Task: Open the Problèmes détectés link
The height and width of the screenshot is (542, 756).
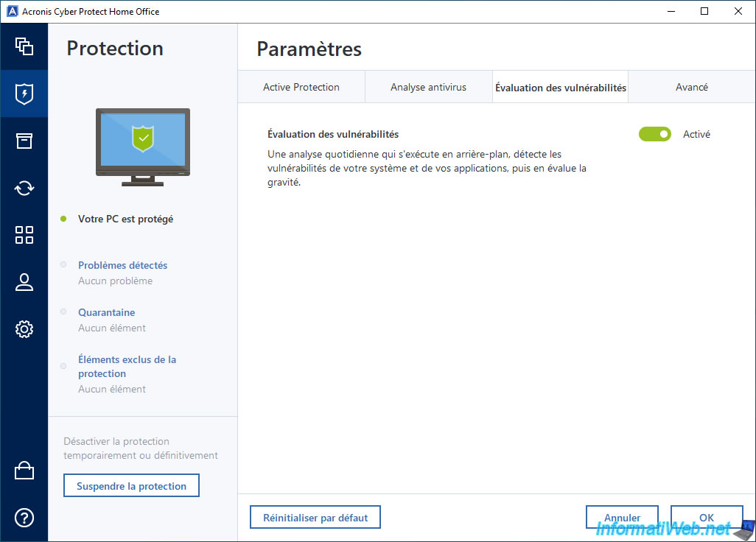Action: (122, 265)
